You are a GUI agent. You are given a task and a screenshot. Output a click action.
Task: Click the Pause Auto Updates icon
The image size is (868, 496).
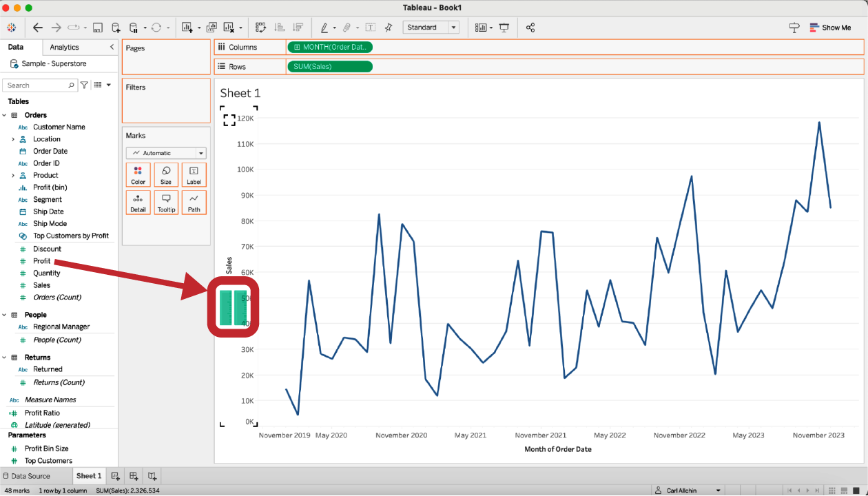pyautogui.click(x=134, y=28)
